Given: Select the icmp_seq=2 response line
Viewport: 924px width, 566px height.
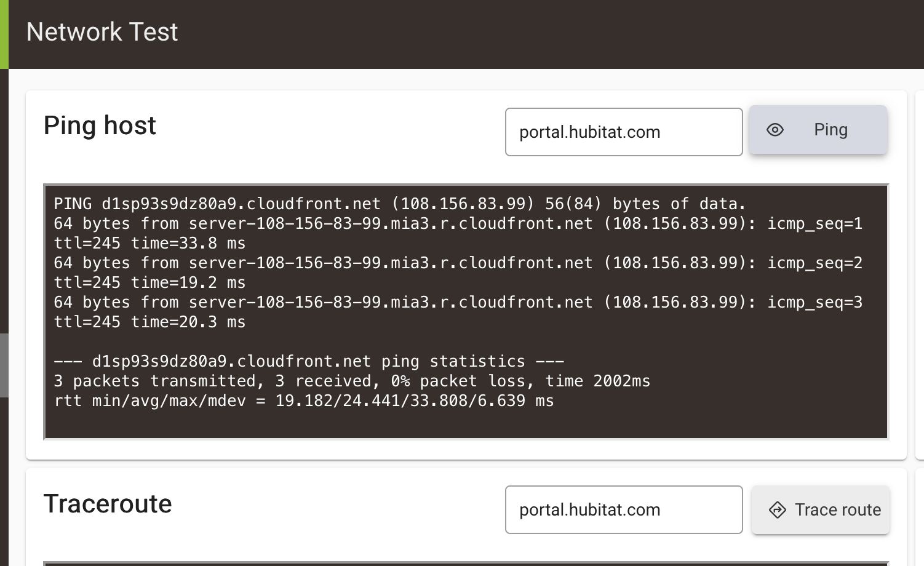Looking at the screenshot, I should 458,273.
